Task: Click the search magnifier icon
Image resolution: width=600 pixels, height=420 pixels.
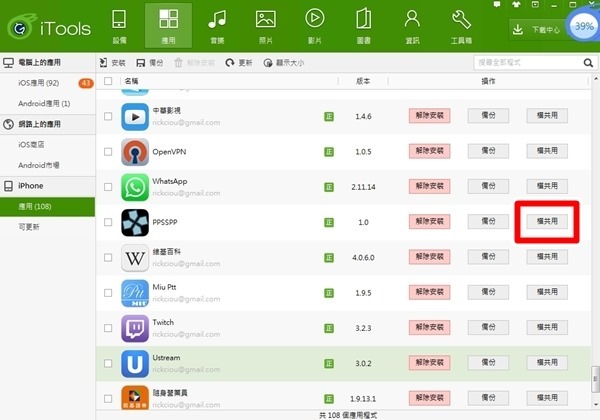Action: pyautogui.click(x=588, y=63)
